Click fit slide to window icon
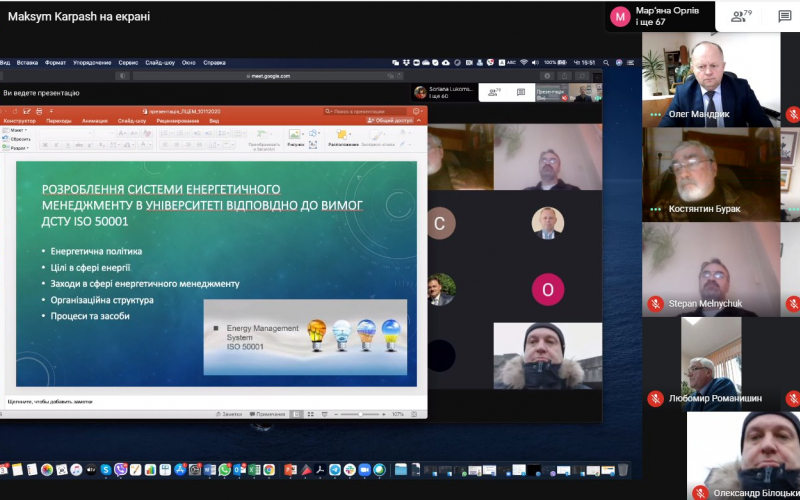 [414, 414]
